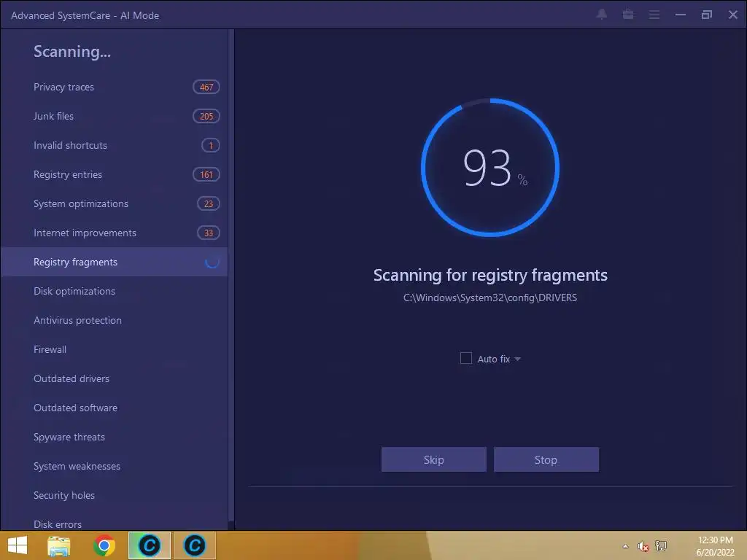Launch Google Chrome from the taskbar
This screenshot has height=560, width=747.
point(104,545)
